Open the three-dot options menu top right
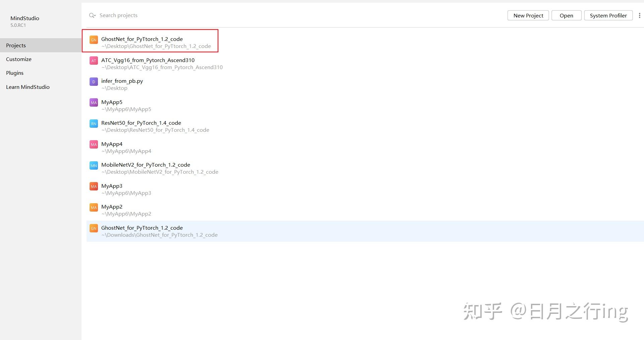Image resolution: width=644 pixels, height=340 pixels. [x=639, y=15]
